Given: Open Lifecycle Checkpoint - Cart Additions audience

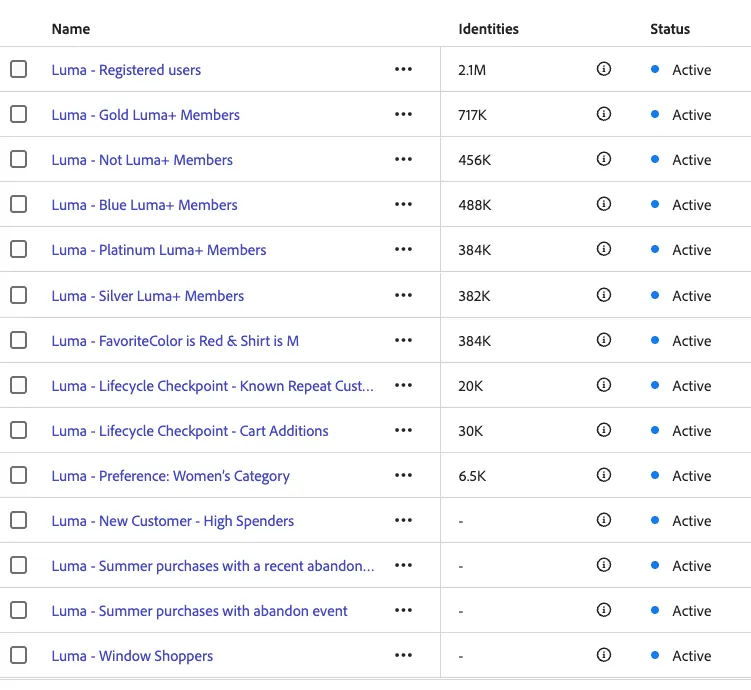Looking at the screenshot, I should (x=190, y=431).
